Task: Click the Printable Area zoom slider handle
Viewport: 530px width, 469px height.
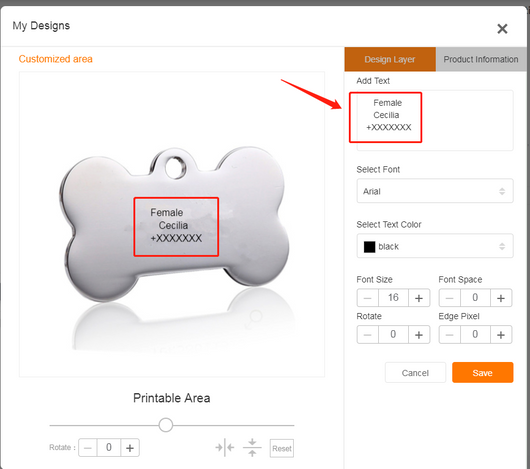Action: pos(166,425)
